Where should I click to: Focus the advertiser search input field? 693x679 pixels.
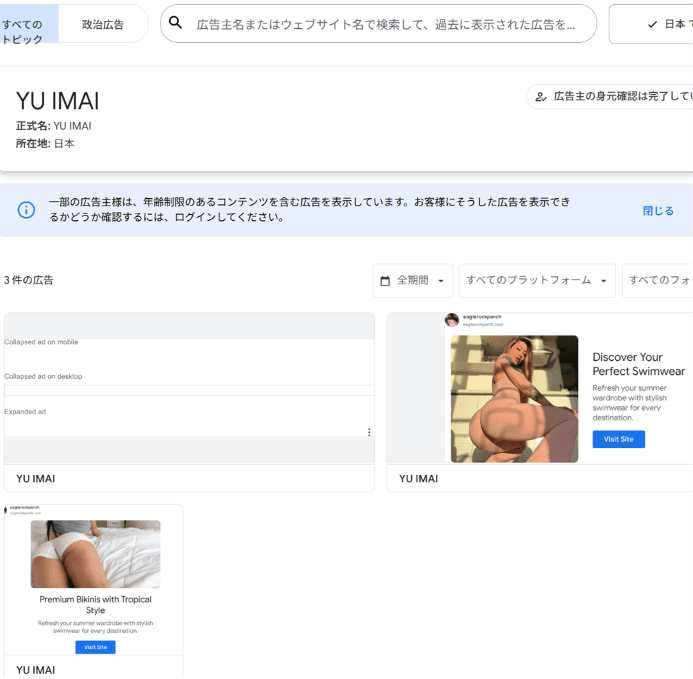click(x=378, y=24)
